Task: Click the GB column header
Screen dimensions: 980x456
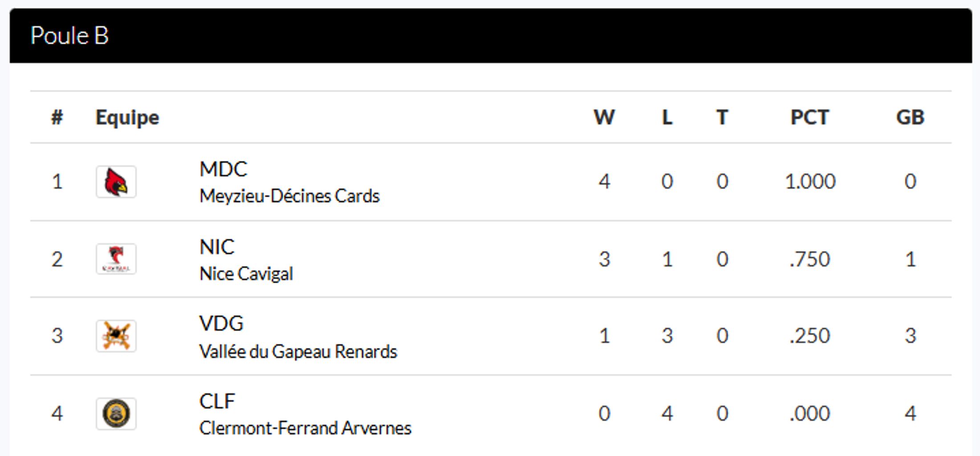Action: pyautogui.click(x=910, y=118)
